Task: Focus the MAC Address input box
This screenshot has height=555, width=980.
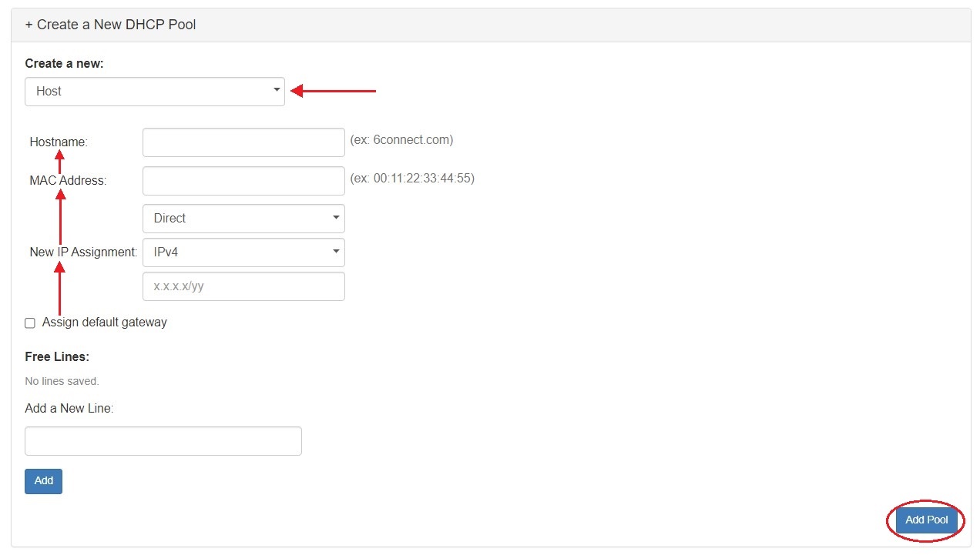Action: tap(243, 181)
